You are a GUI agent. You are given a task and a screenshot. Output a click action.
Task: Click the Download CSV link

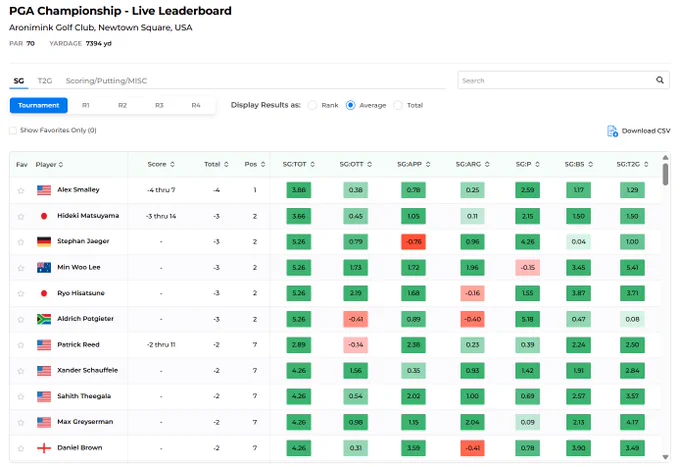(646, 131)
